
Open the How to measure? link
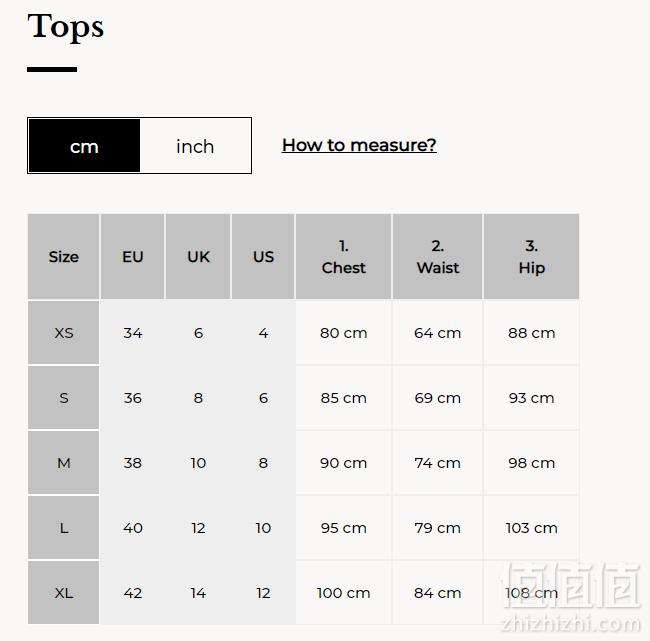coord(359,145)
